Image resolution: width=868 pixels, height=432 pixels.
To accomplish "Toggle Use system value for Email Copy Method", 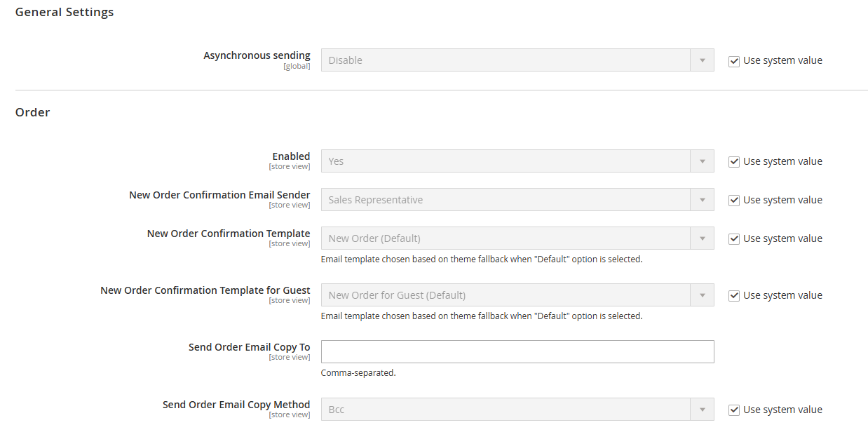I will pos(734,410).
